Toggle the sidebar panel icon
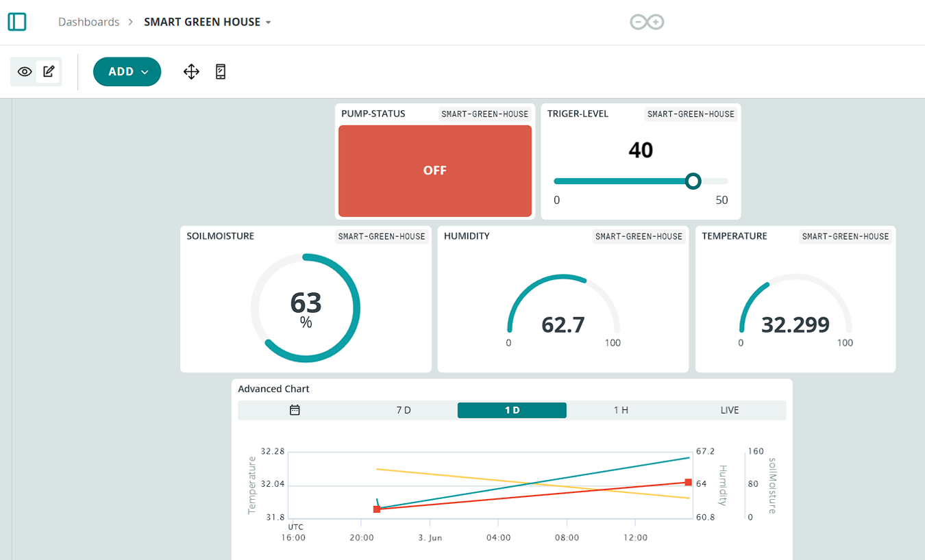Screen dimensions: 925x560 pos(17,22)
